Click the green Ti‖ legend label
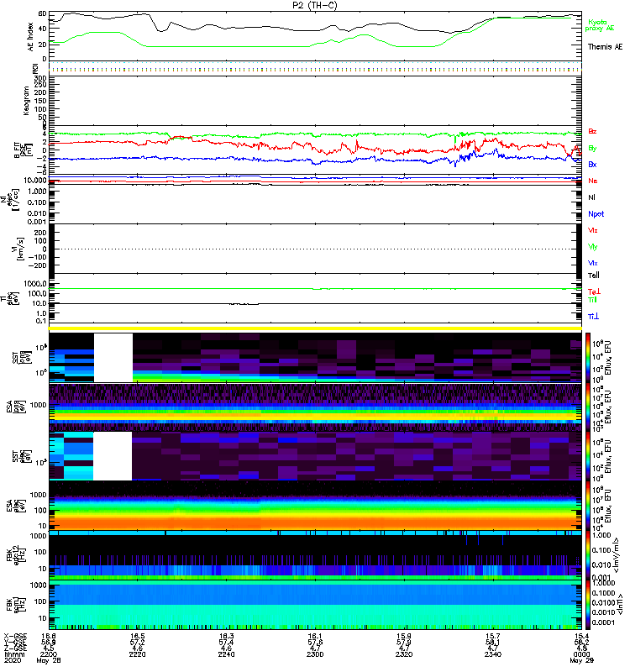The height and width of the screenshot is (672, 630). pyautogui.click(x=592, y=300)
